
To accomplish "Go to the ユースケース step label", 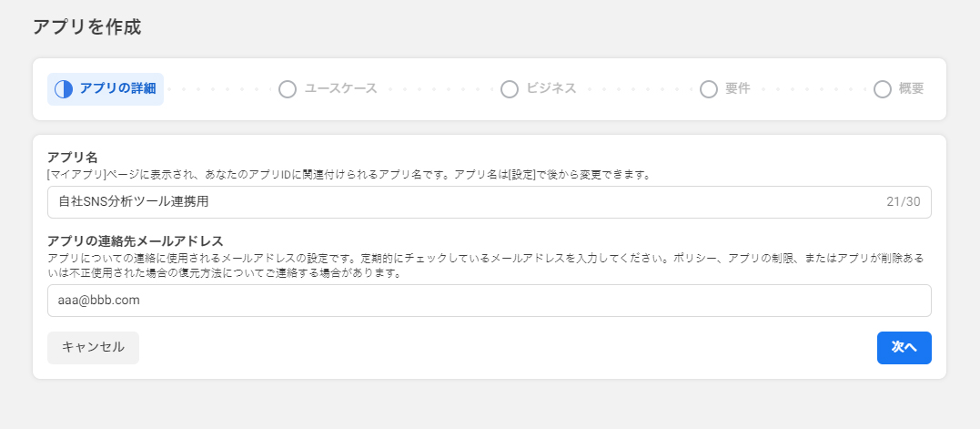I will 340,88.
